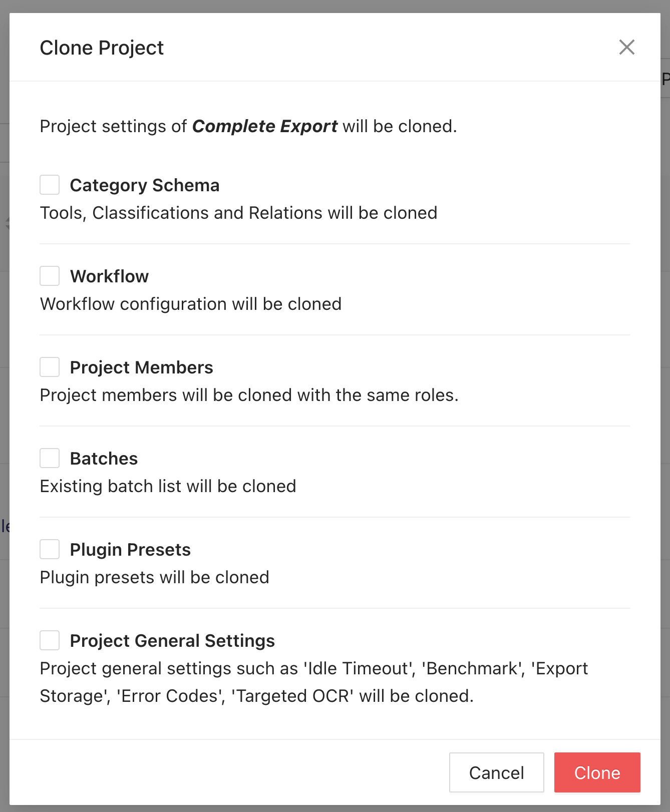This screenshot has width=670, height=812.
Task: Click the "Plugin Presets" label text
Action: coord(130,550)
